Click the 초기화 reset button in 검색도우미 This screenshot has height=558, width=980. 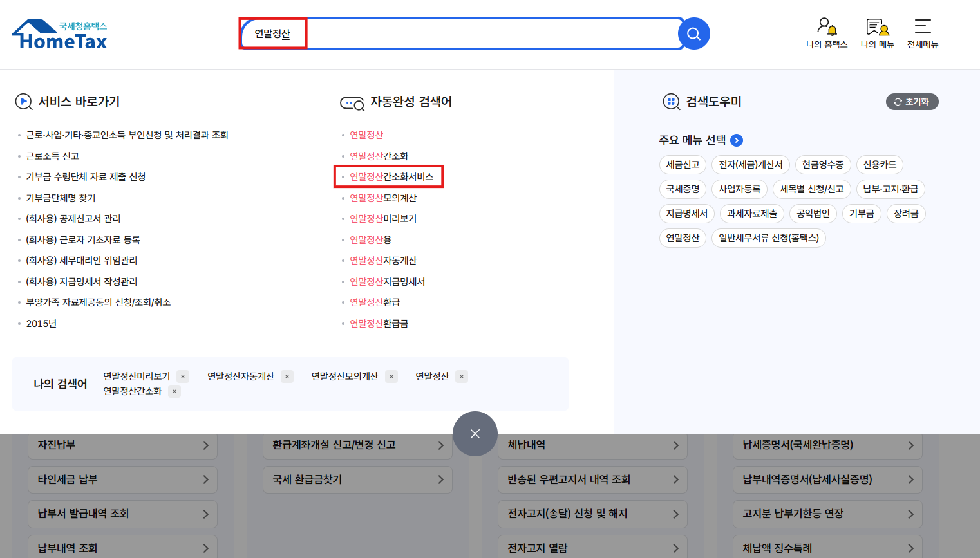click(912, 101)
